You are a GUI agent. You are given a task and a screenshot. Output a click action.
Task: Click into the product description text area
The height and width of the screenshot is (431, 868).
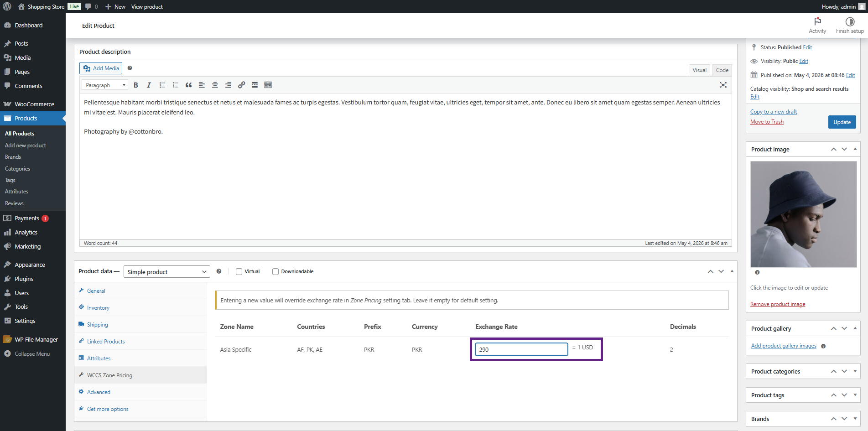point(405,166)
